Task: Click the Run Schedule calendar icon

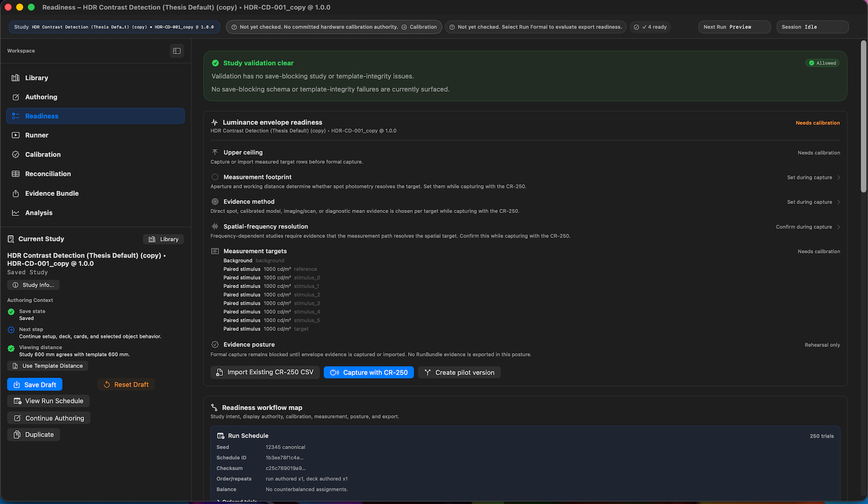Action: coord(221,436)
